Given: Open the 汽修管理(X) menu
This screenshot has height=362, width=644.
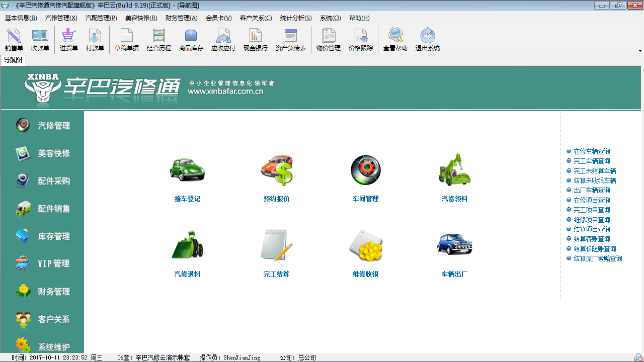Looking at the screenshot, I should tap(61, 18).
